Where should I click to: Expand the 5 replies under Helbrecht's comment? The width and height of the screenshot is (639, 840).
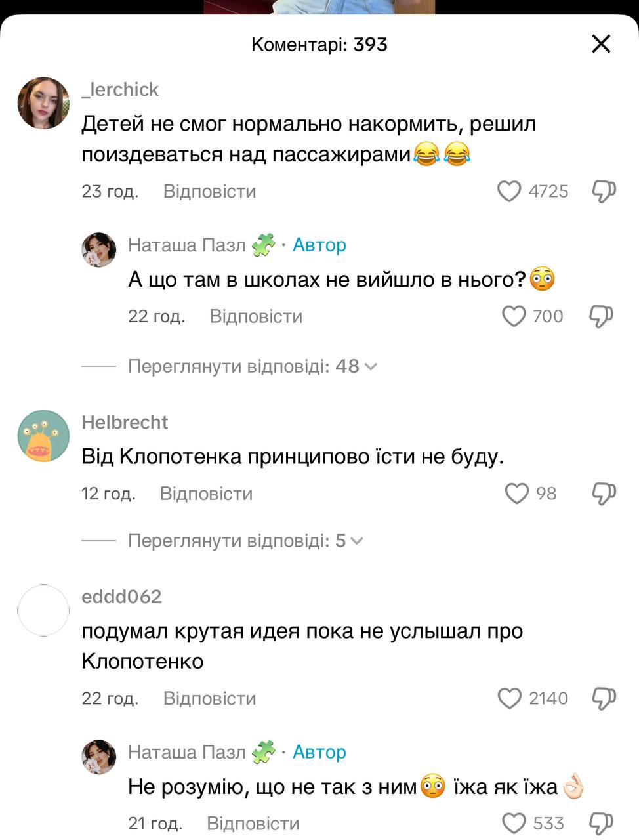click(x=245, y=541)
